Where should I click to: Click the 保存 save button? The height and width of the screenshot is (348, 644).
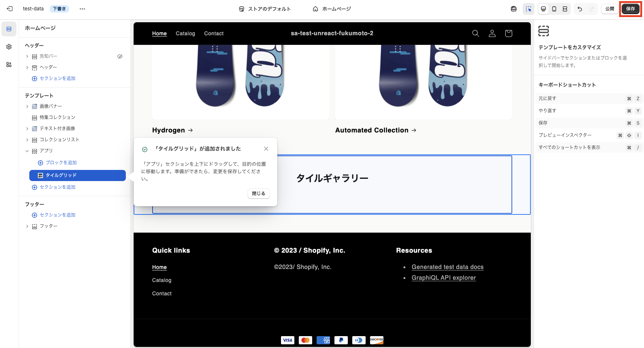point(630,9)
